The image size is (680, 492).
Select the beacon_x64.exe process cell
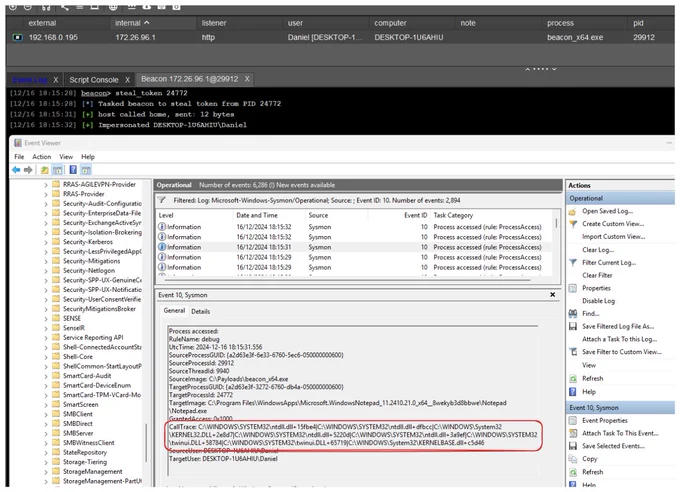(x=574, y=38)
